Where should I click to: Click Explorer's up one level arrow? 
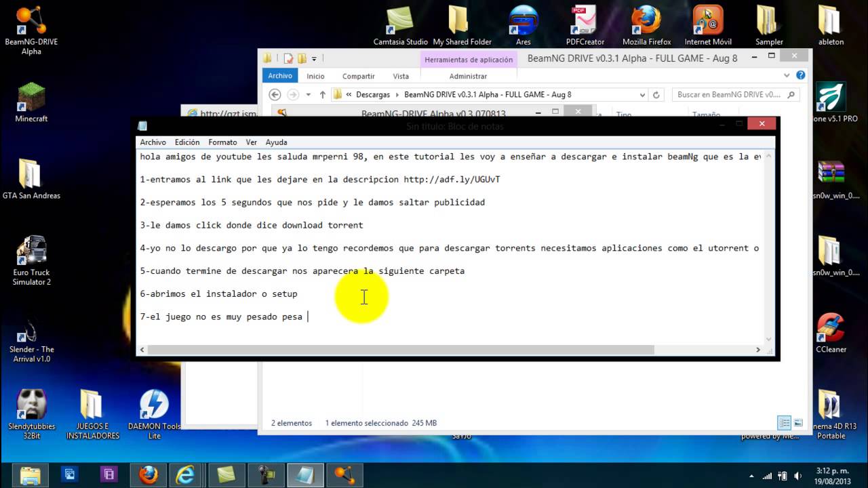[323, 95]
